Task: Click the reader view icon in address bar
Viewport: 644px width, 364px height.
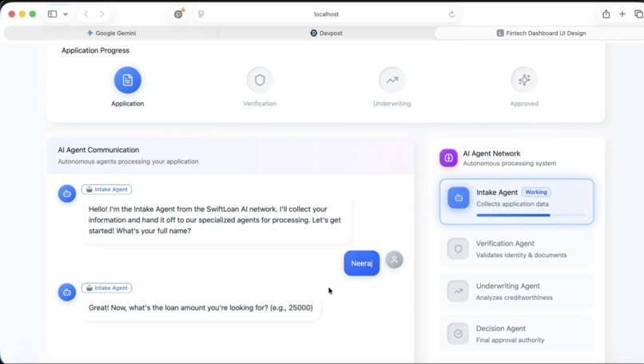Action: pyautogui.click(x=201, y=14)
